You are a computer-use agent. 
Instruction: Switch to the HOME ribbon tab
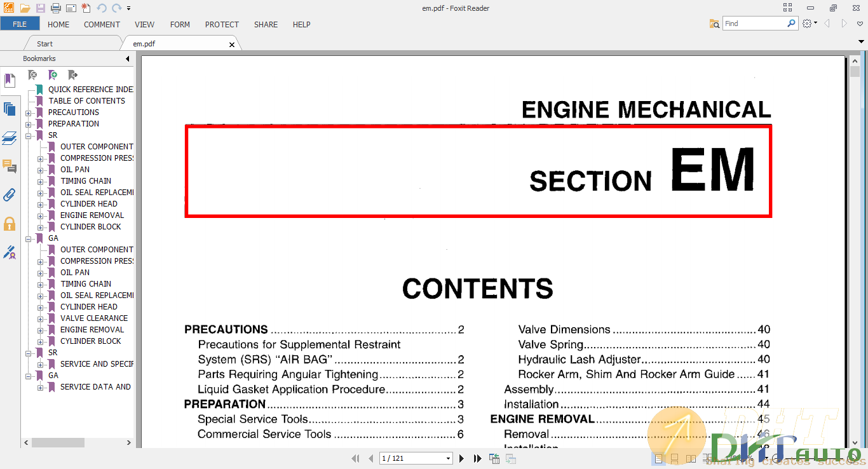pyautogui.click(x=58, y=24)
